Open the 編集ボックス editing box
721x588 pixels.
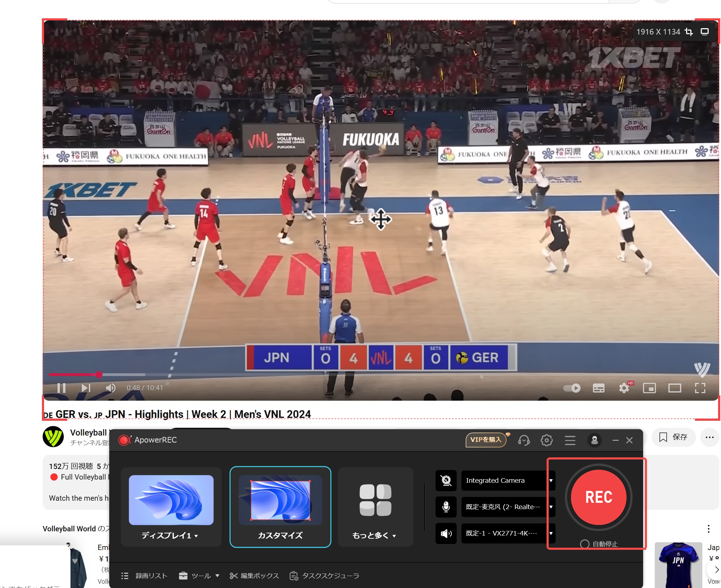click(x=254, y=576)
